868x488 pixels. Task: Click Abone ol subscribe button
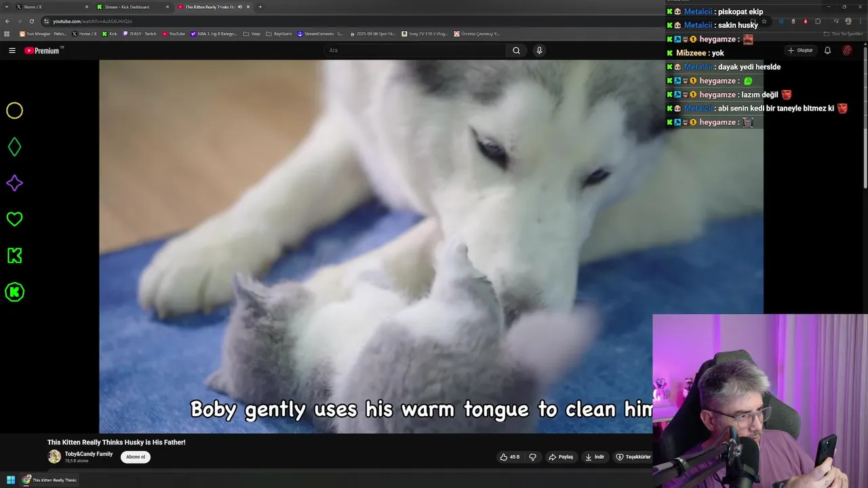click(136, 457)
